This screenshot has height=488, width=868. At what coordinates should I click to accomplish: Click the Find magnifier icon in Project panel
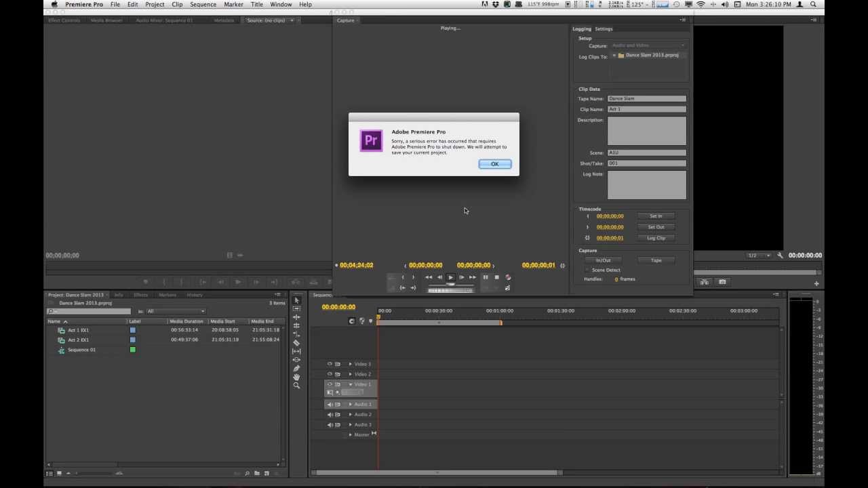click(247, 473)
